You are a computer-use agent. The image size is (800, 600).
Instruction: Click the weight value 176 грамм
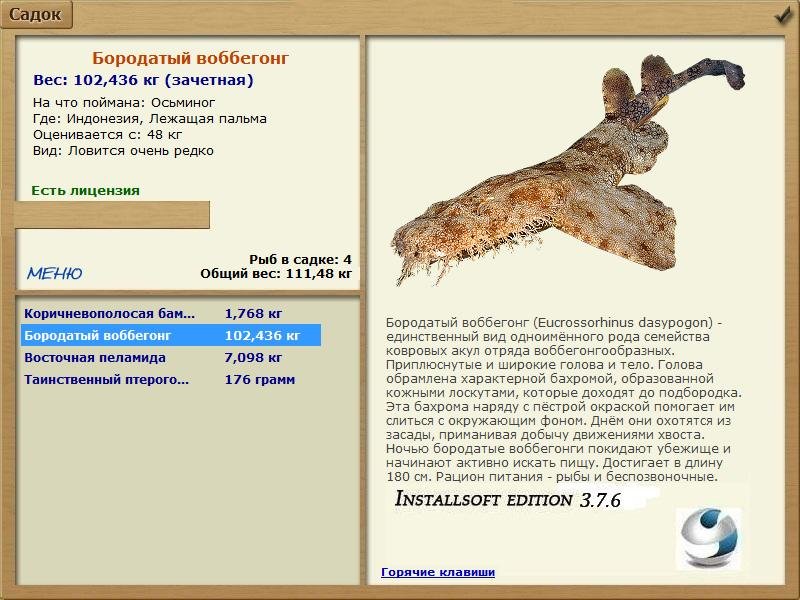(260, 379)
